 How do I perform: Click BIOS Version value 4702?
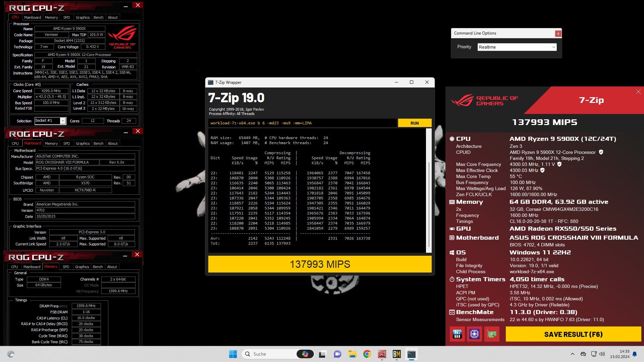(85, 210)
